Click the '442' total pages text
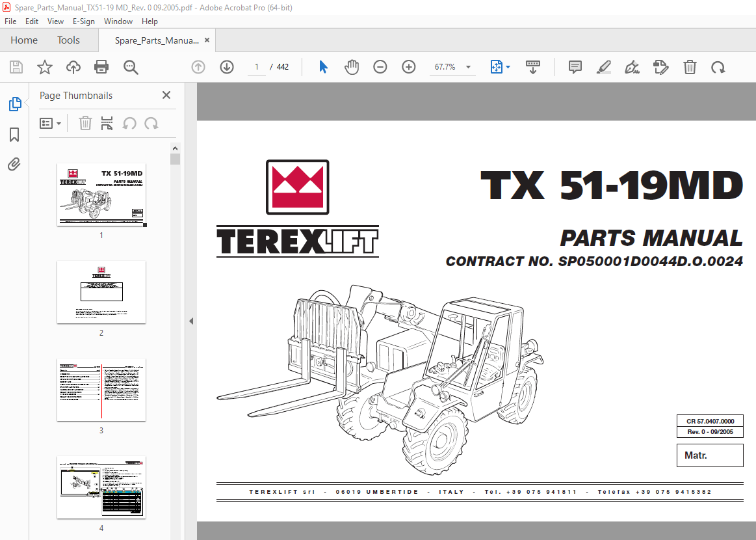756x540 pixels. coord(283,67)
